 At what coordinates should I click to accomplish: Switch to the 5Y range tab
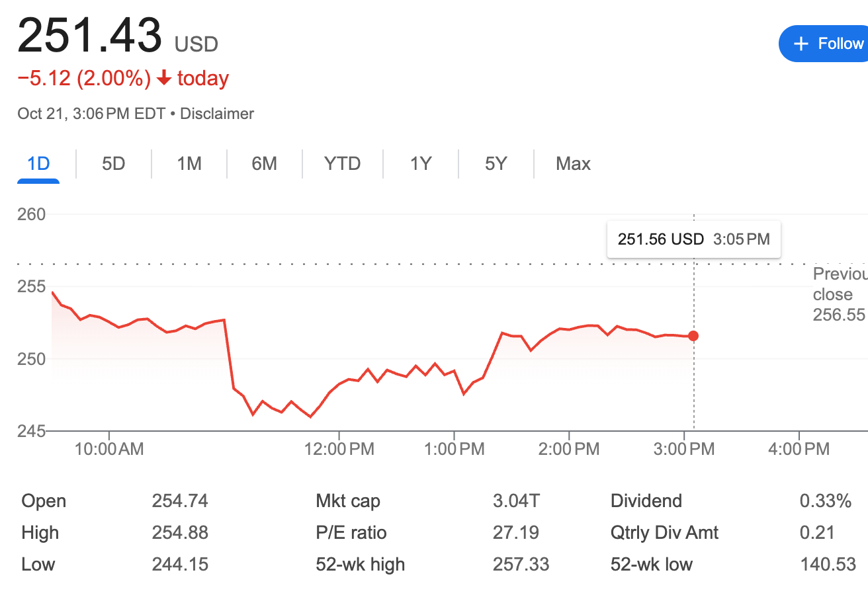pyautogui.click(x=496, y=163)
